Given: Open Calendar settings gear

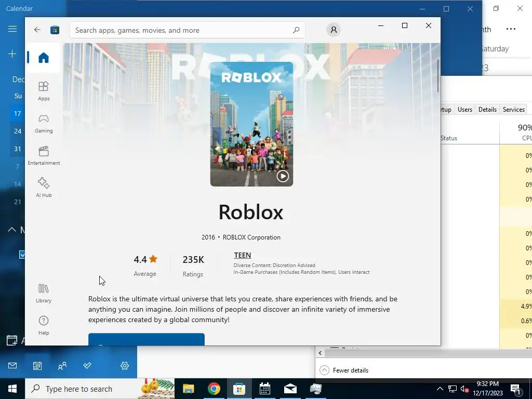Looking at the screenshot, I should [125, 365].
